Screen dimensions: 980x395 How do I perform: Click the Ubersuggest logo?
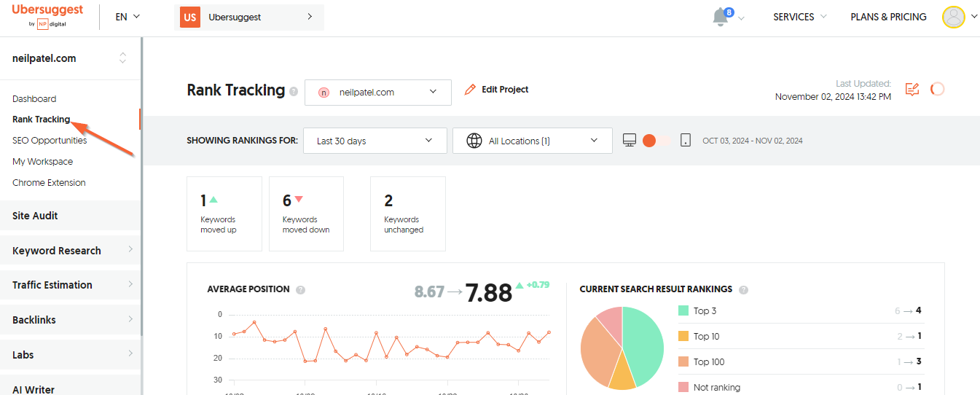pyautogui.click(x=47, y=16)
